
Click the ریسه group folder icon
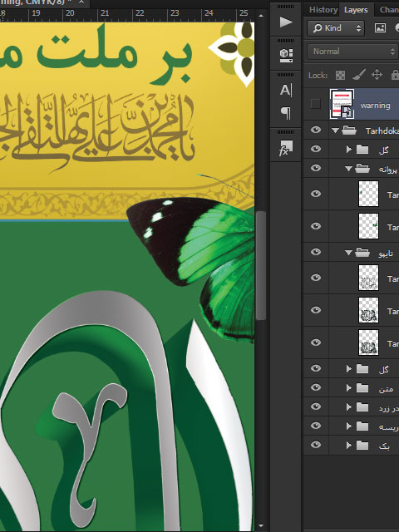point(362,426)
